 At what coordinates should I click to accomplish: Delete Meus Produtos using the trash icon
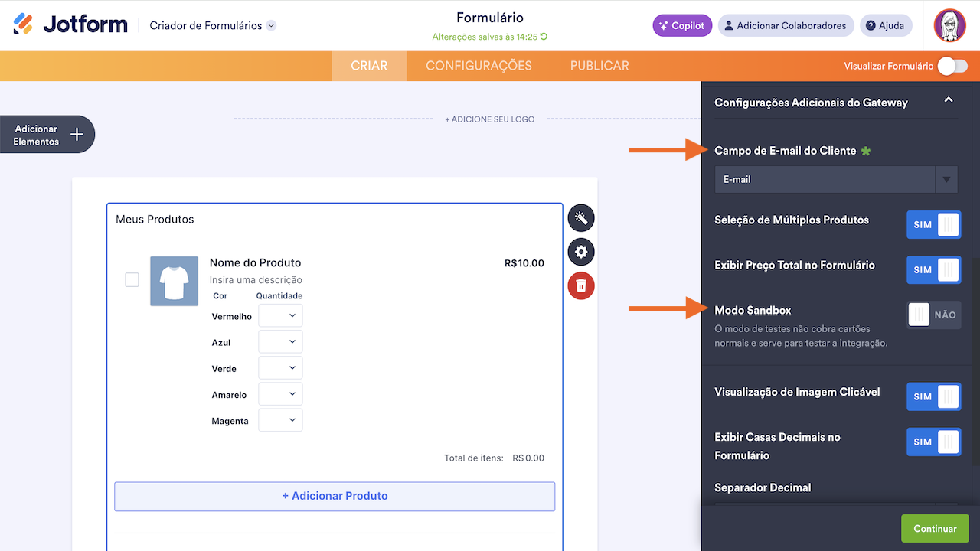580,285
